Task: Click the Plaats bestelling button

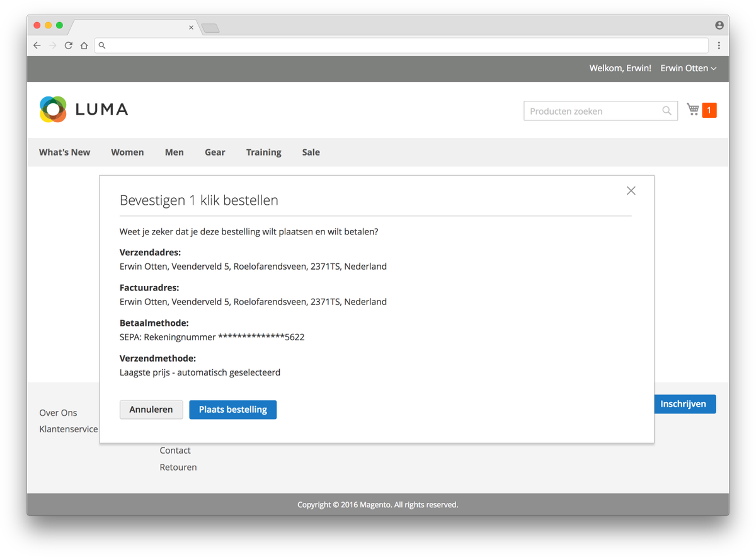Action: [x=233, y=410]
